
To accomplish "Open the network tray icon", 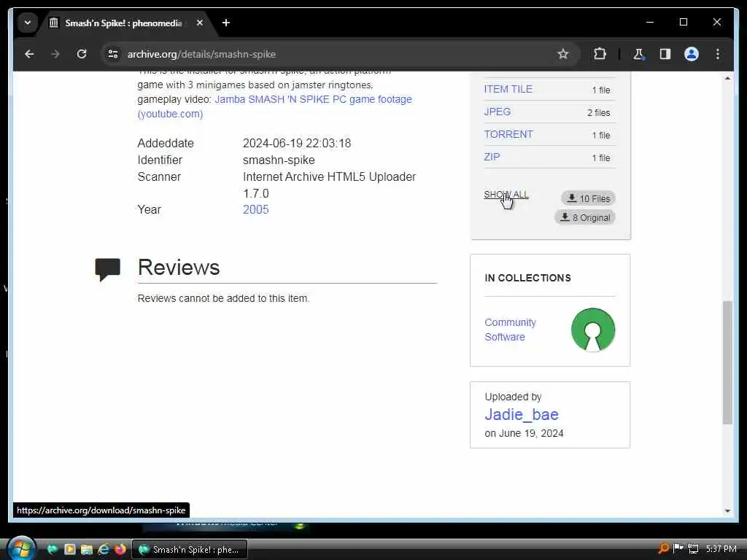I will point(693,548).
